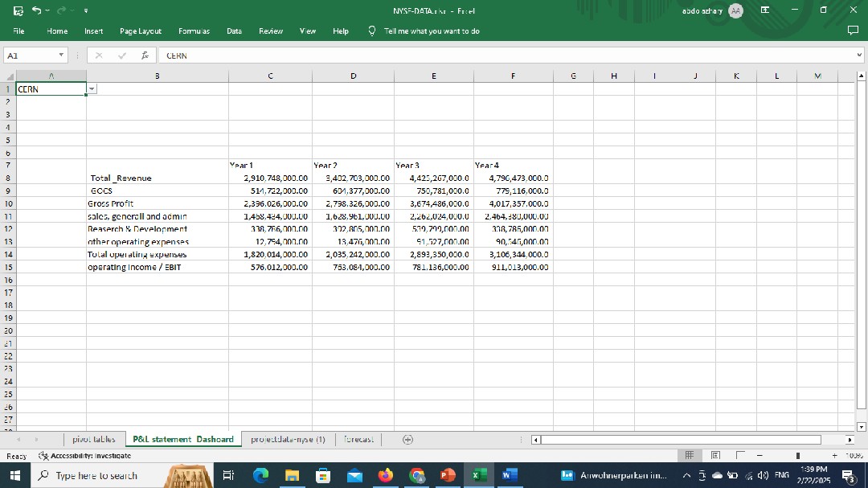
Task: Open the Ribbon Display Options icon
Action: [x=766, y=10]
